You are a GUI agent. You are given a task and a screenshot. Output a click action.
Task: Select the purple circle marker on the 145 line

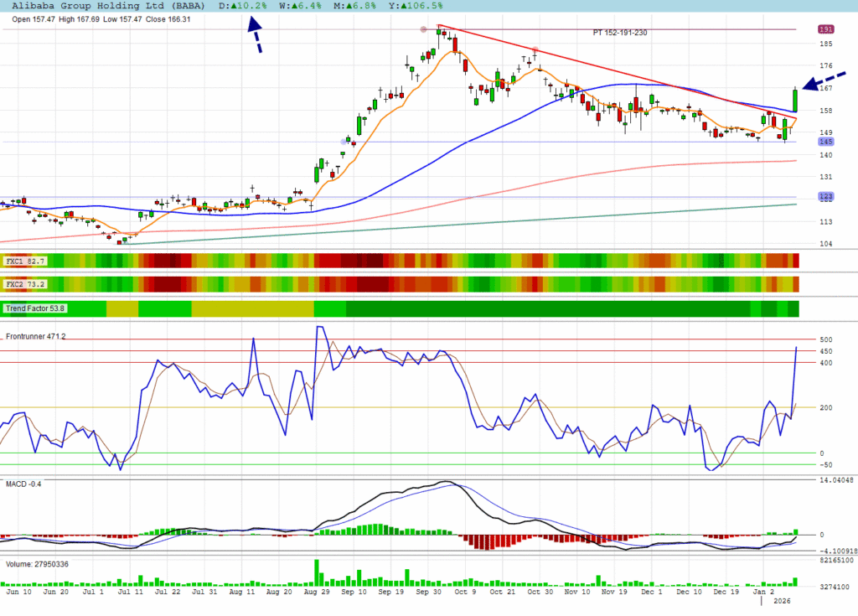pyautogui.click(x=344, y=141)
